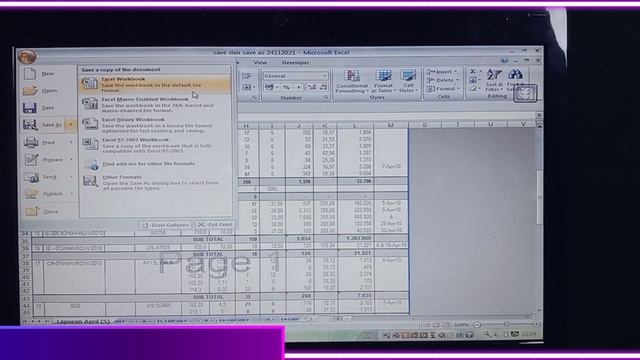
Task: Open the Number group dialog launcher
Action: (x=326, y=98)
